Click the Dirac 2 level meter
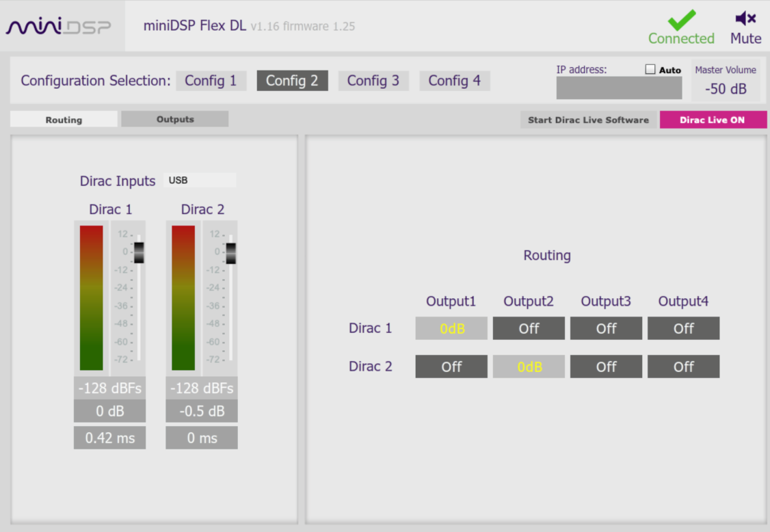 (x=183, y=297)
